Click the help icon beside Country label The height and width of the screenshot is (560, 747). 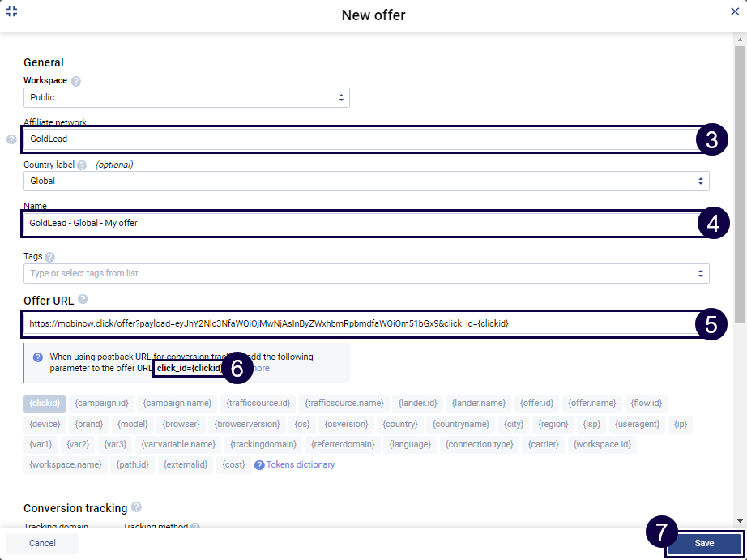[82, 165]
